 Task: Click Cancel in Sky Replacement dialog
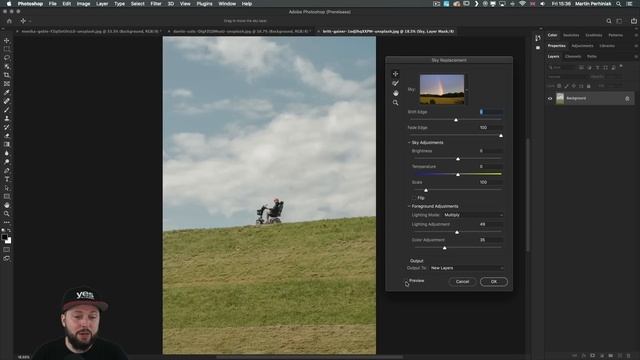462,282
